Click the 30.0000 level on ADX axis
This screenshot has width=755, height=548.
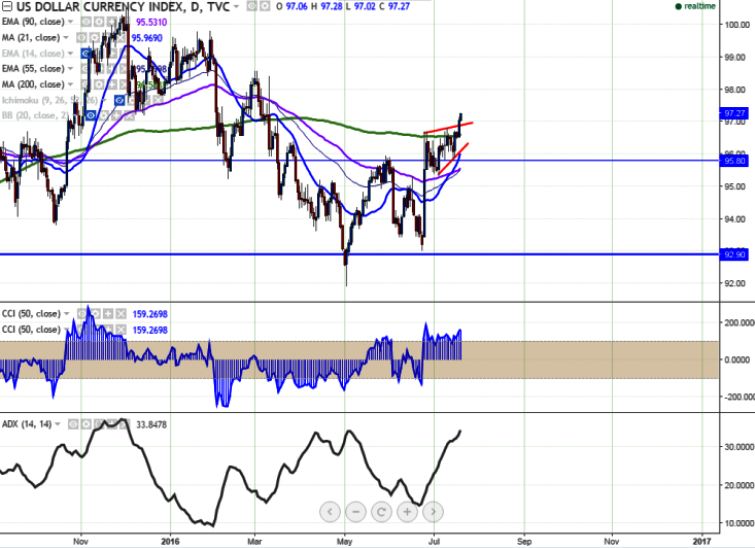tap(739, 447)
